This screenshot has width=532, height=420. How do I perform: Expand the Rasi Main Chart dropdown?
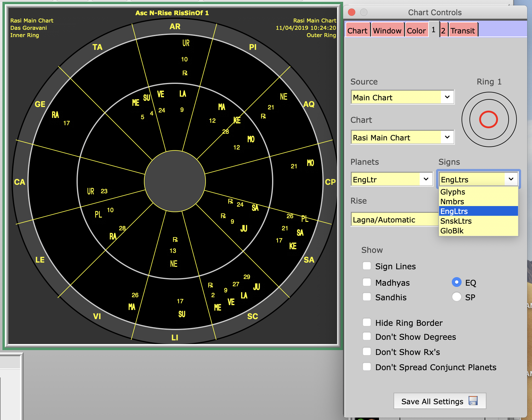402,137
